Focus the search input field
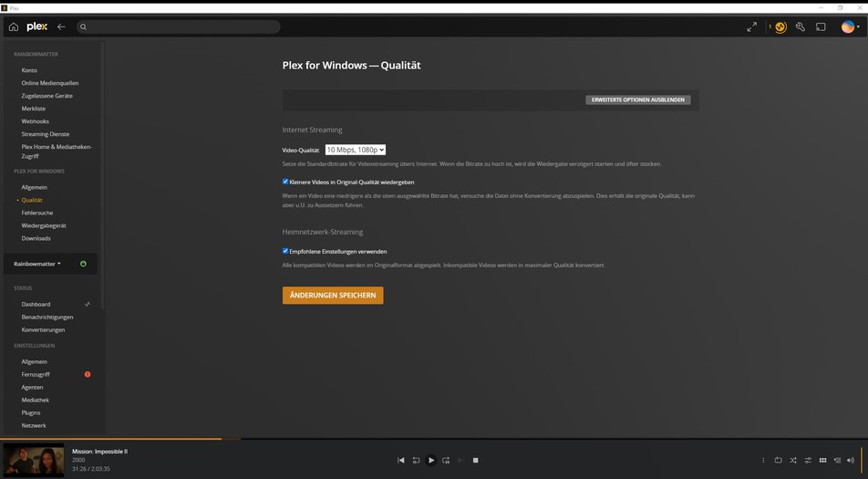Image resolution: width=868 pixels, height=479 pixels. point(179,26)
